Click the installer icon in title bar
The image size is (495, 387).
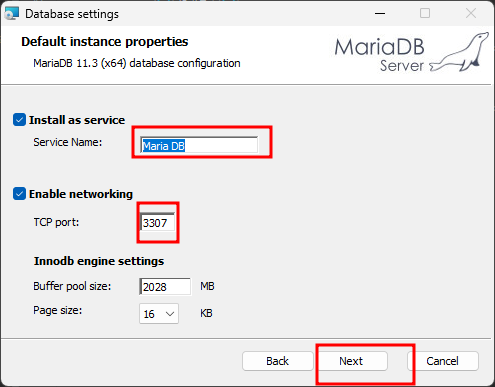(x=12, y=14)
